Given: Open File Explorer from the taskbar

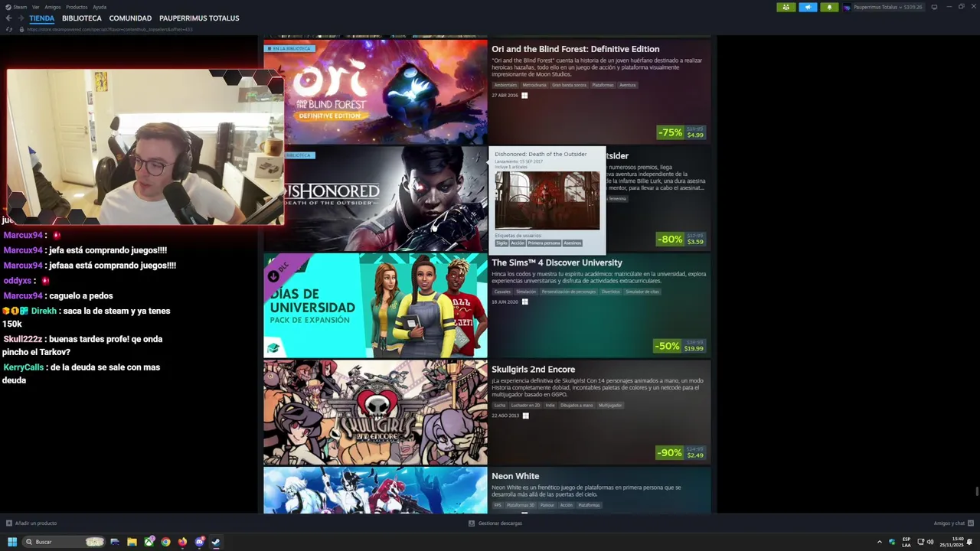Looking at the screenshot, I should (132, 542).
